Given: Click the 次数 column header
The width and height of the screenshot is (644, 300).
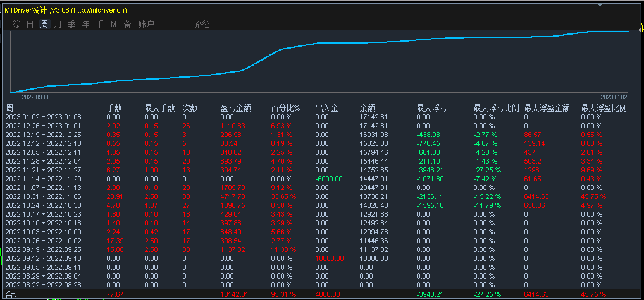Looking at the screenshot, I should pos(190,108).
